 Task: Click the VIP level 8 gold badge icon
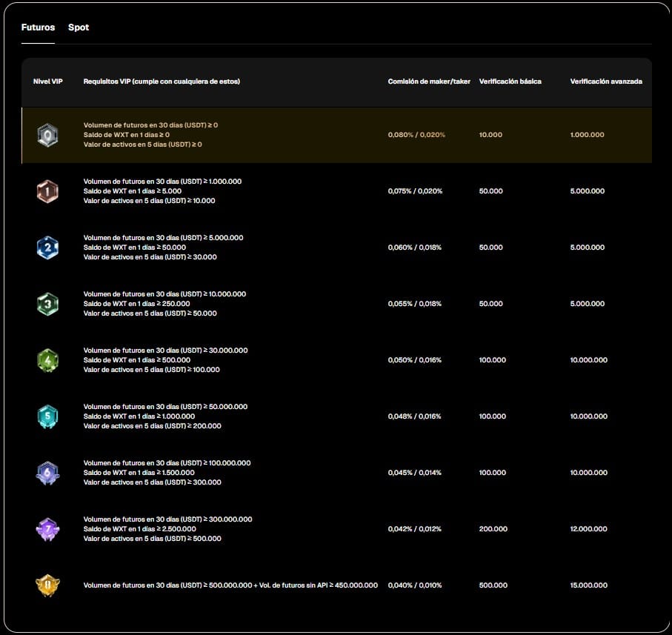pyautogui.click(x=47, y=585)
